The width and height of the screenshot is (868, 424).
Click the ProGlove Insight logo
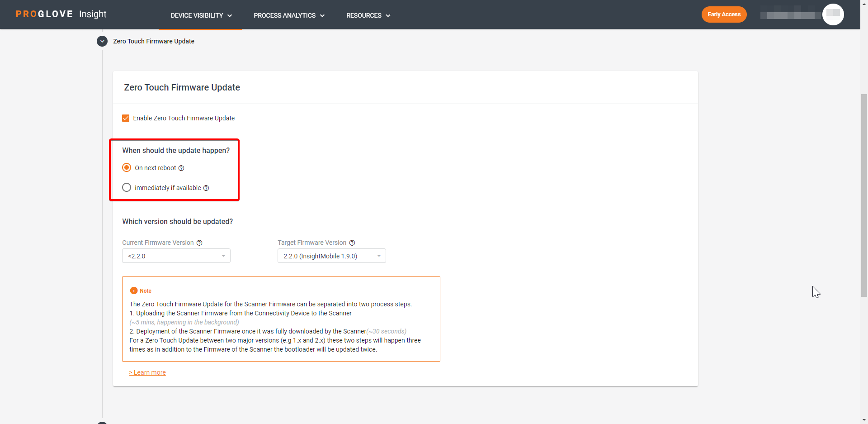(x=61, y=14)
